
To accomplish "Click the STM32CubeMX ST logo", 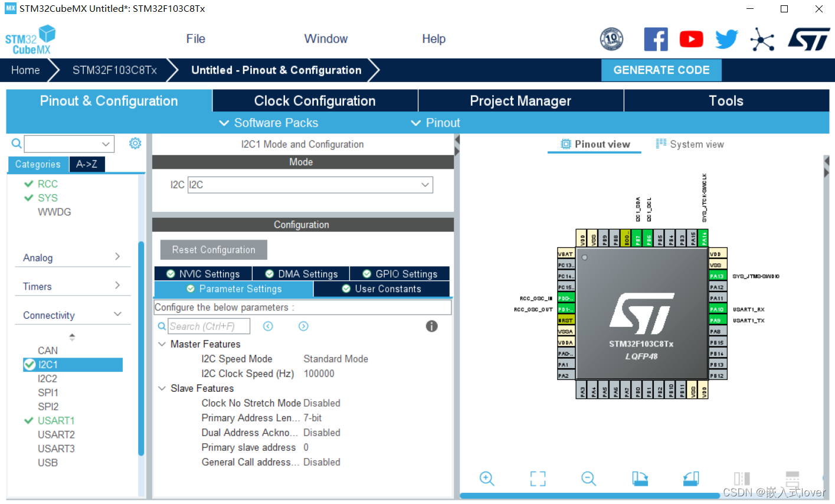I will tap(30, 39).
